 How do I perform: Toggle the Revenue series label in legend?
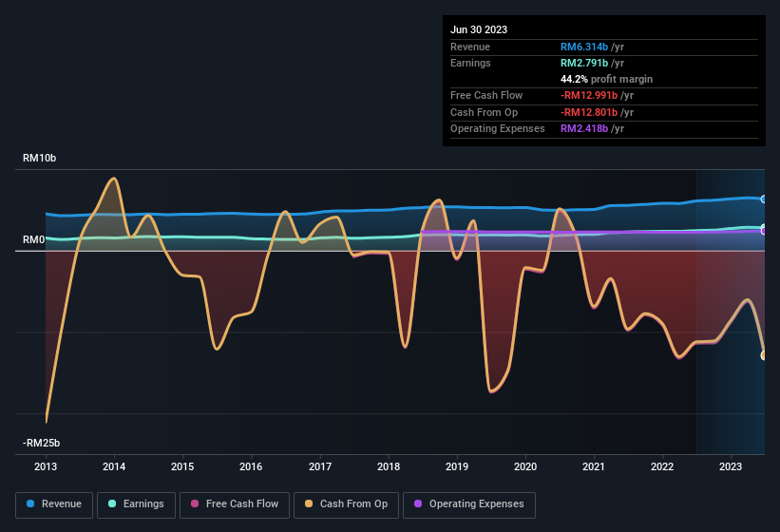click(62, 503)
